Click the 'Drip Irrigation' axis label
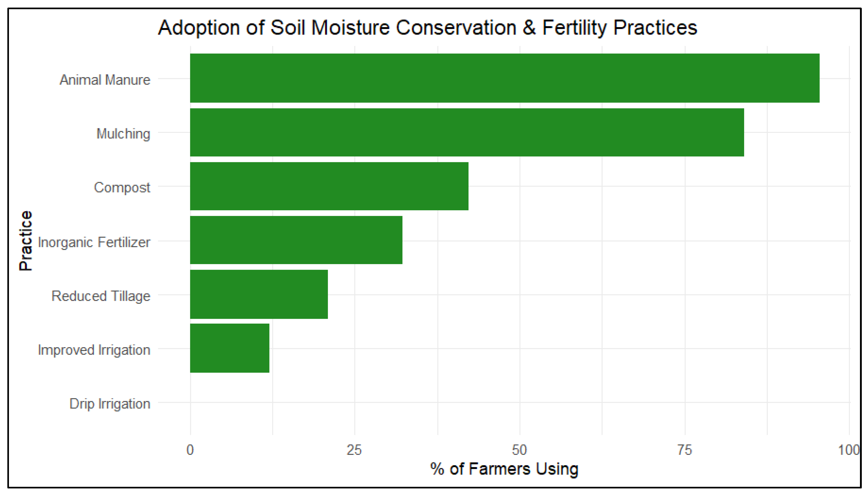This screenshot has height=496, width=868. 110,404
